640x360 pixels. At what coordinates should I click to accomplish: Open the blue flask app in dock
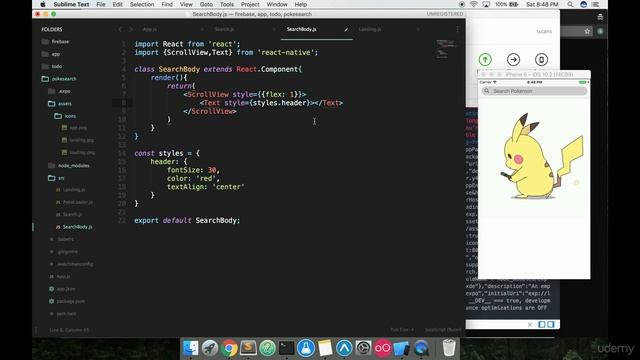306,348
